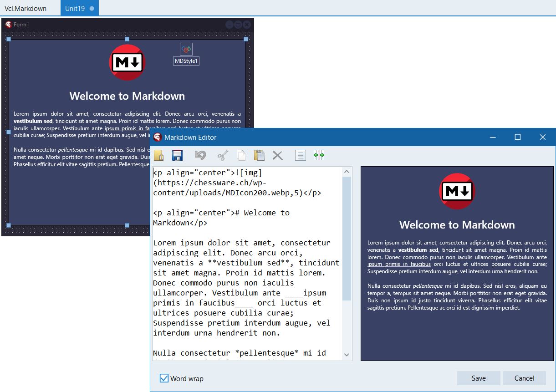Screen dimensions: 556x392
Task: Click the Cut scissors icon
Action: 222,156
